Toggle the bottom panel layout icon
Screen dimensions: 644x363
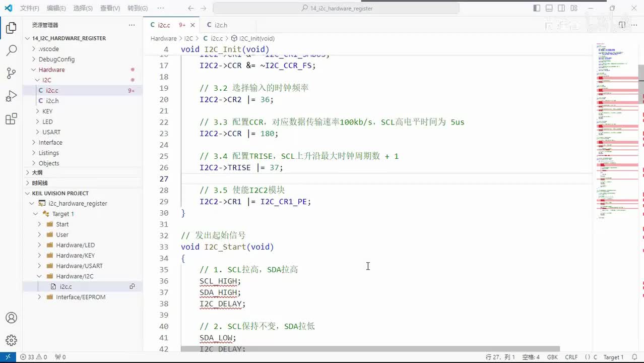point(549,8)
